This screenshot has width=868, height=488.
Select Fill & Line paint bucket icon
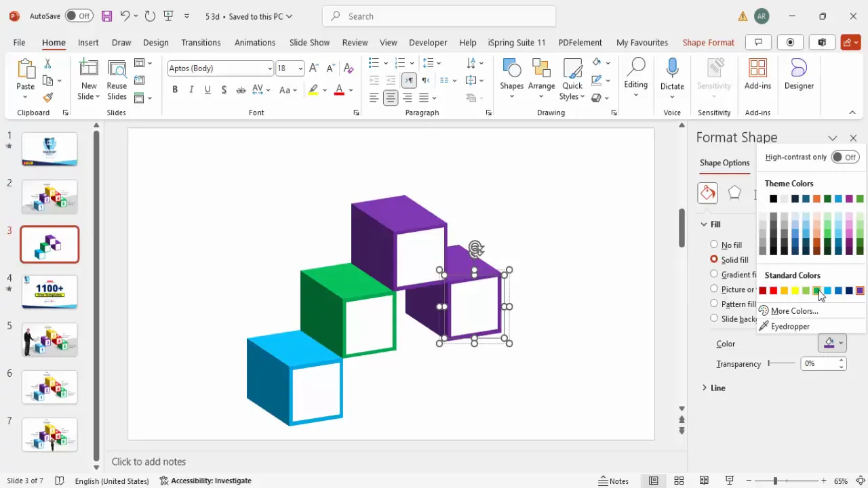click(x=707, y=193)
